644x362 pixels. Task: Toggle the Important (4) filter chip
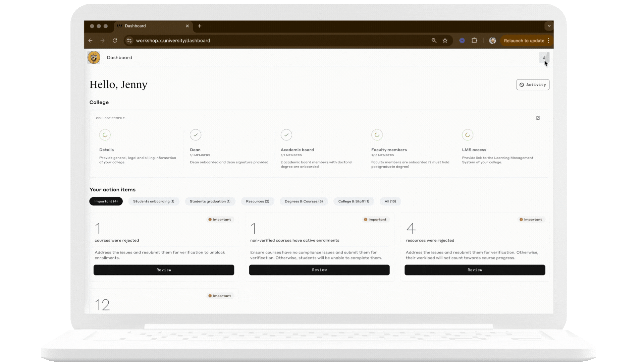click(106, 201)
